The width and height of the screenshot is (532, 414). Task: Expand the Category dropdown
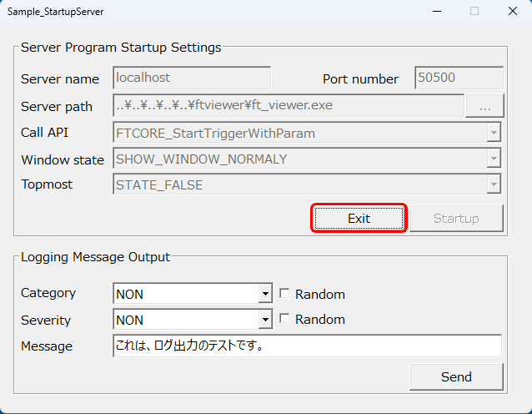pyautogui.click(x=265, y=294)
